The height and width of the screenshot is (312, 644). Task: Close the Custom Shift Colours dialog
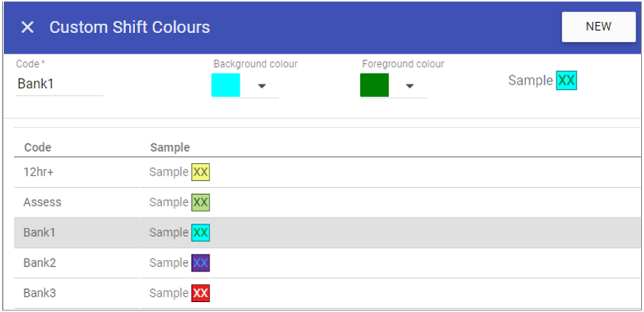(28, 28)
